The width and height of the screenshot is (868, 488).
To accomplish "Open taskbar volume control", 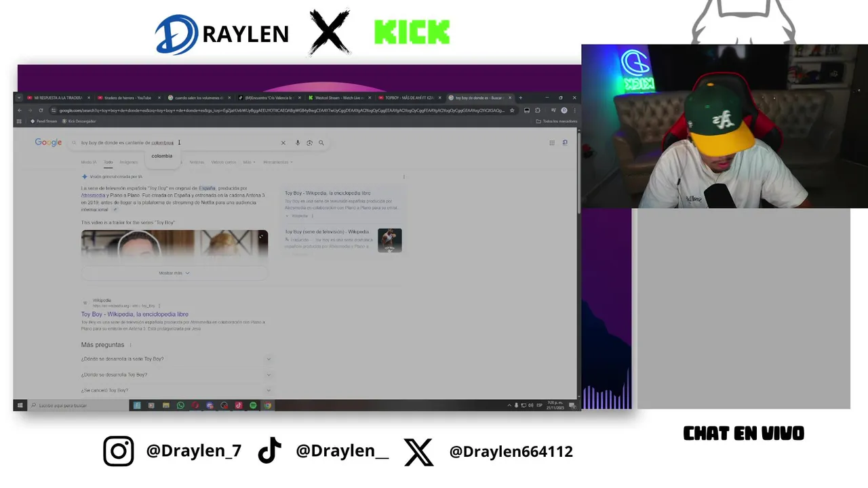I will [x=530, y=405].
